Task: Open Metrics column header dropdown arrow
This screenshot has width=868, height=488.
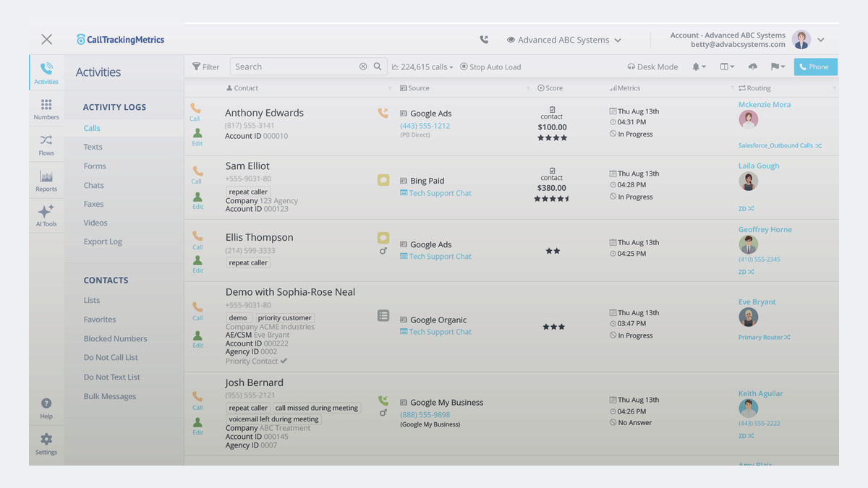Action: point(732,88)
